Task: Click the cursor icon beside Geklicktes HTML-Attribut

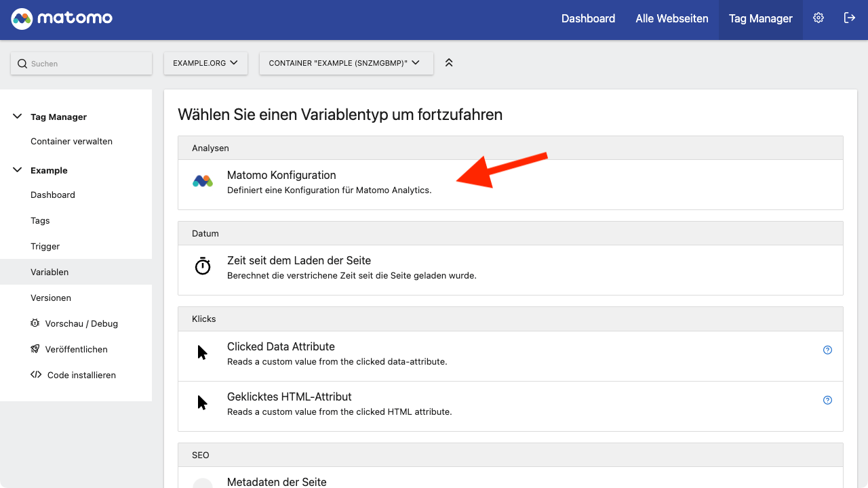Action: coord(202,403)
